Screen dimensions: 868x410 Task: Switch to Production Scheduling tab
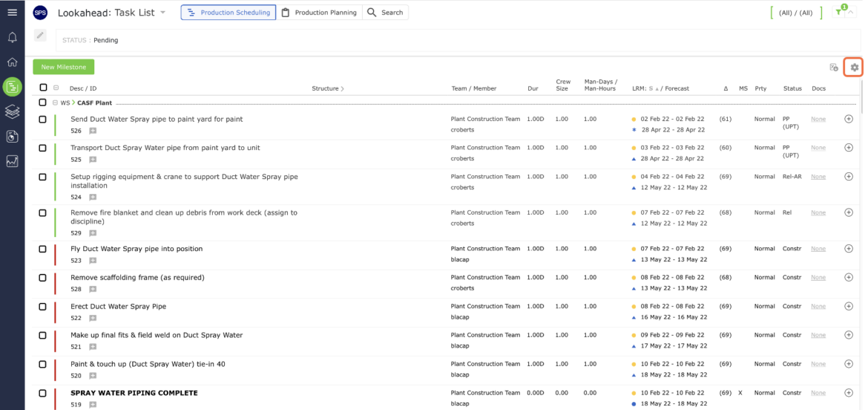pos(228,12)
